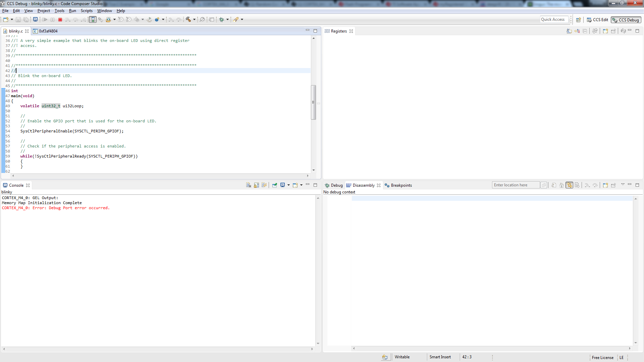
Task: Toggle Link with Active Debug Context
Action: [569, 185]
